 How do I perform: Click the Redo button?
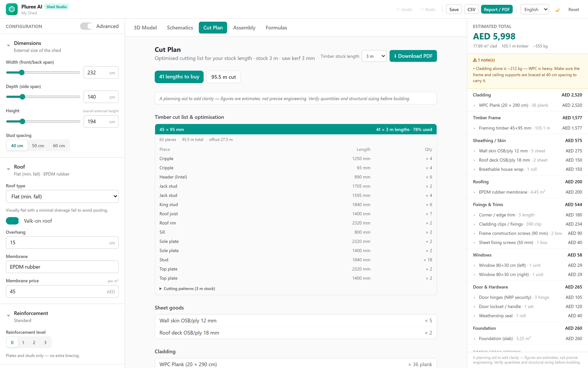point(428,9)
